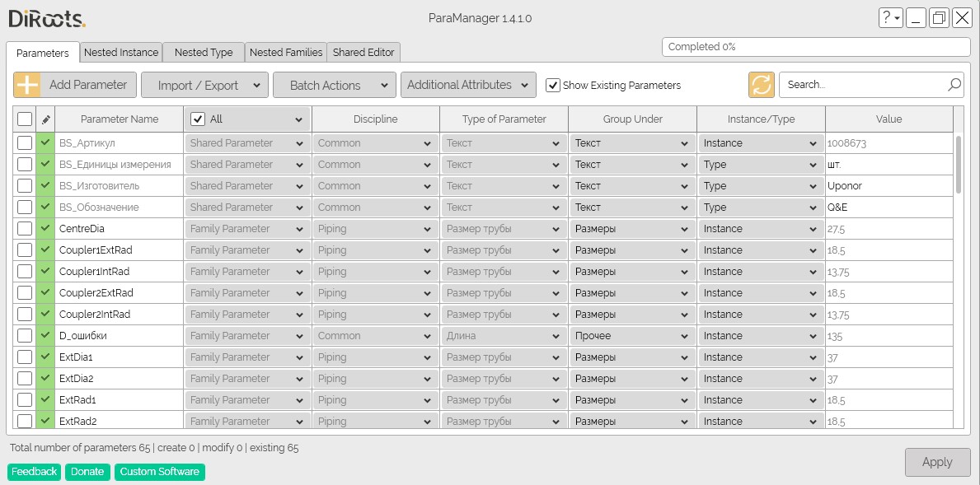
Task: Open the help question mark menu
Action: pos(890,17)
